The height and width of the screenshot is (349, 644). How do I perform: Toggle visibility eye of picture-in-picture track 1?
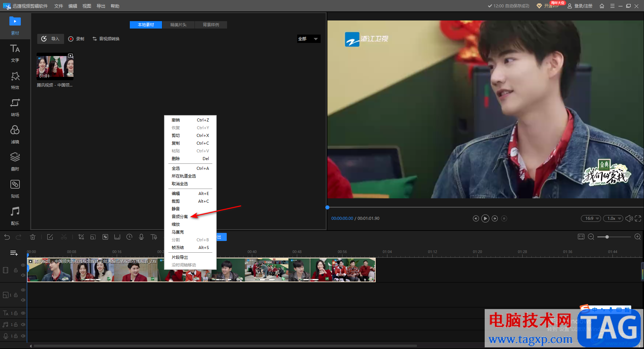(x=23, y=290)
